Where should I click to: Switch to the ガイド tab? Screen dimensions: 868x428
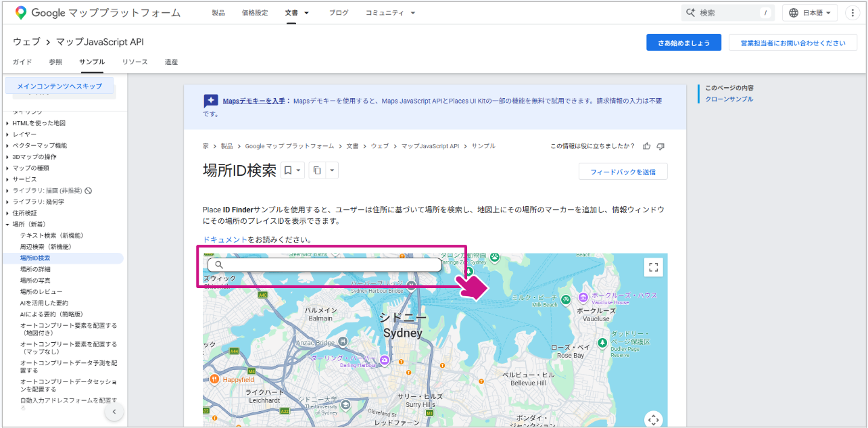coord(22,62)
